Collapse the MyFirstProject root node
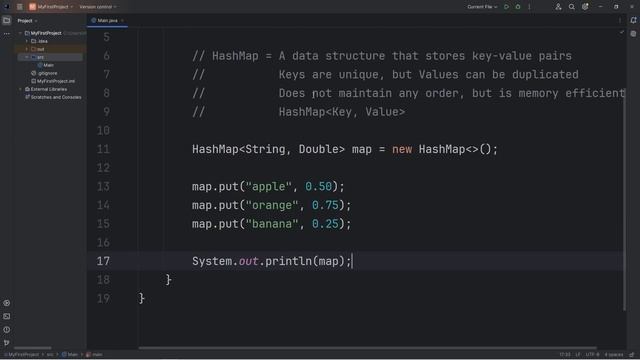Image resolution: width=640 pixels, height=360 pixels. click(20, 33)
